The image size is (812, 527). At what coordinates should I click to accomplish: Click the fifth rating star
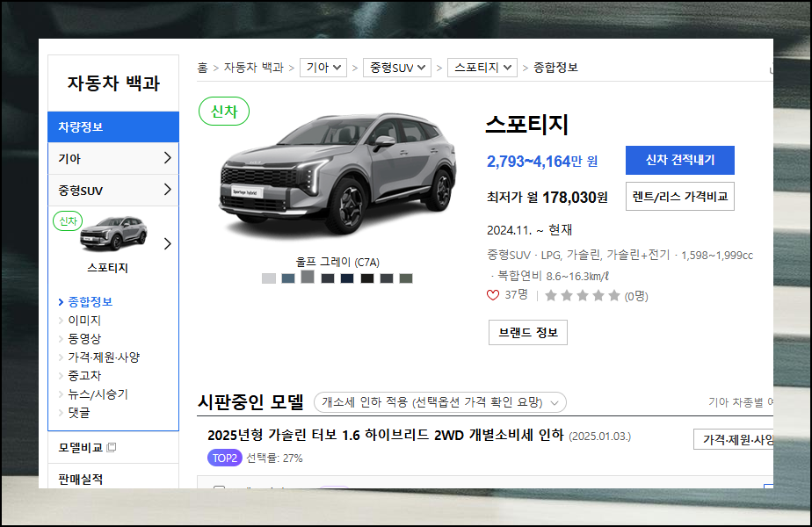point(614,296)
